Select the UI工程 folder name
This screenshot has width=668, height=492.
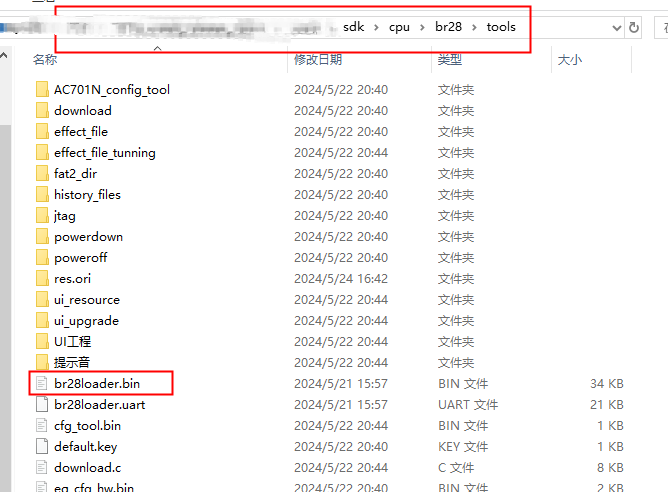(72, 342)
